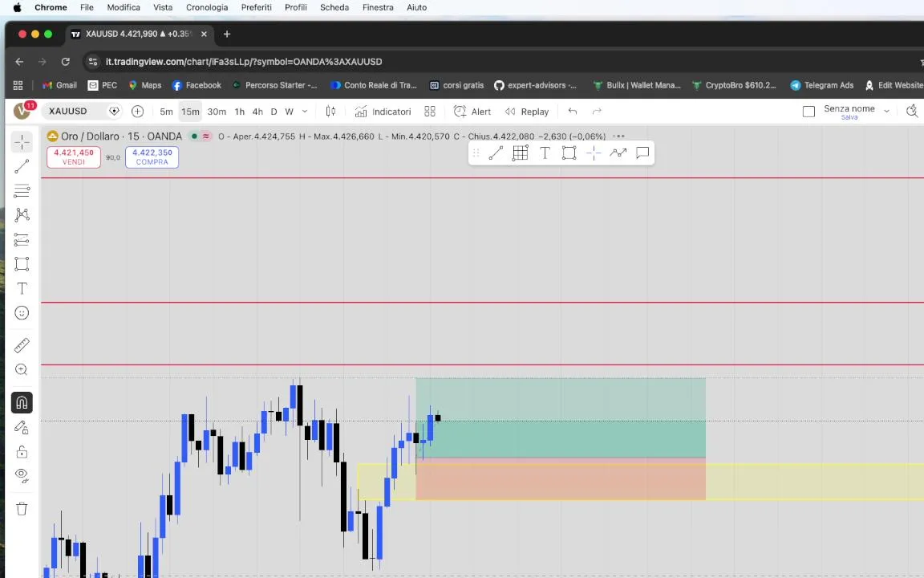The image size is (924, 578).
Task: Remove drawings with trash icon
Action: (22, 508)
